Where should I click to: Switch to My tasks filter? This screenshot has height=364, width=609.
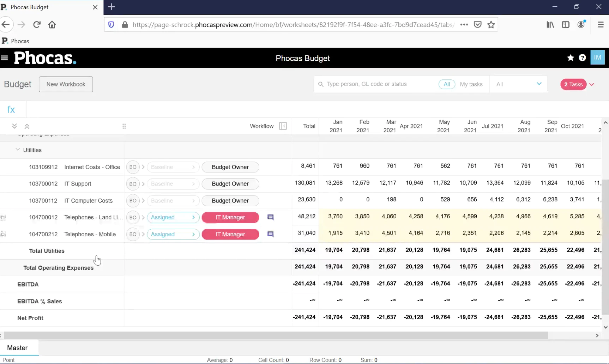coord(471,84)
